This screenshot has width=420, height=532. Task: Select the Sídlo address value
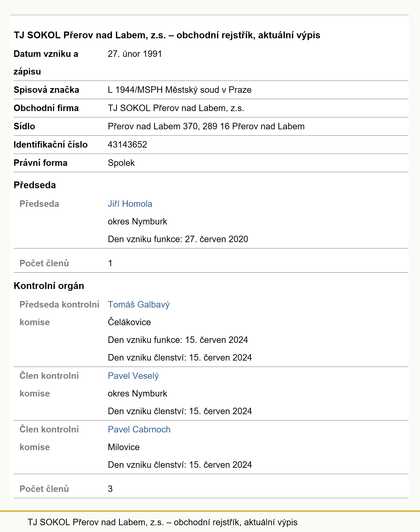pos(206,126)
